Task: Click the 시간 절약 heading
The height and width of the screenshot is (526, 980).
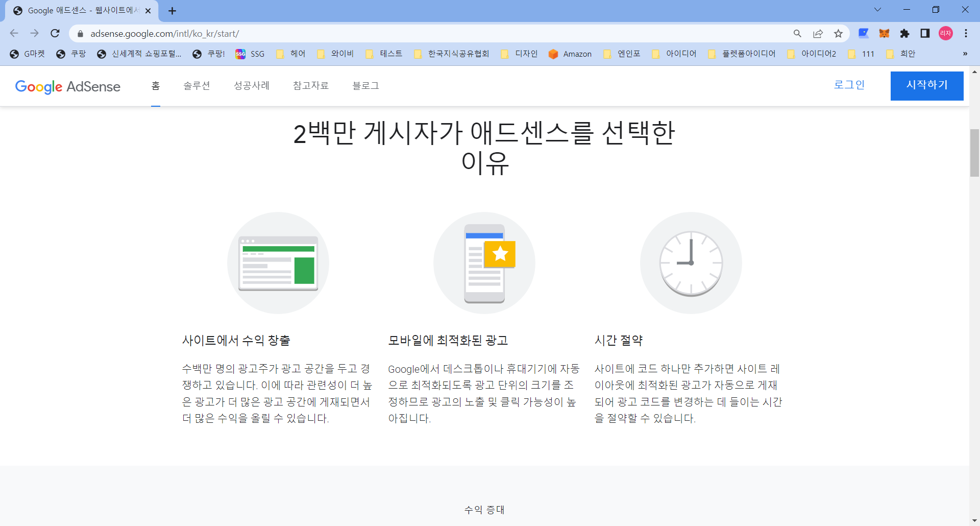Action: pyautogui.click(x=619, y=340)
